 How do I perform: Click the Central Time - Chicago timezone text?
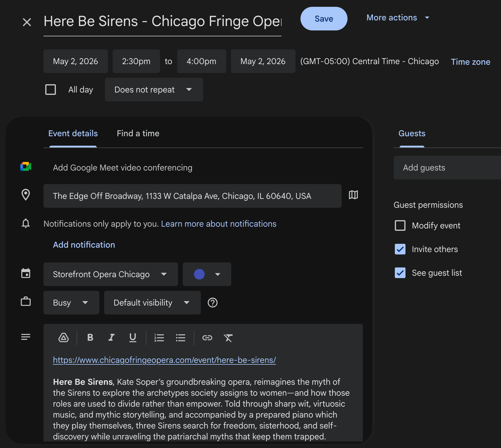click(369, 61)
